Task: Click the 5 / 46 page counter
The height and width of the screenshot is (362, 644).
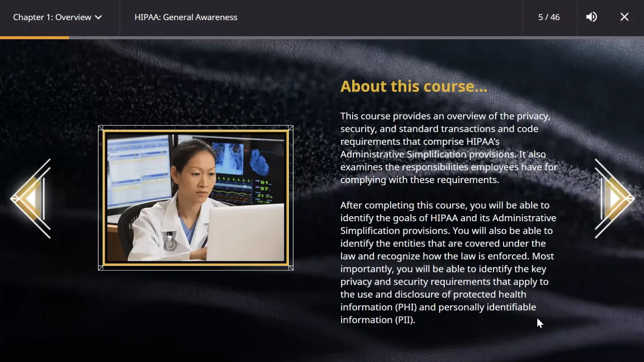Action: point(549,17)
